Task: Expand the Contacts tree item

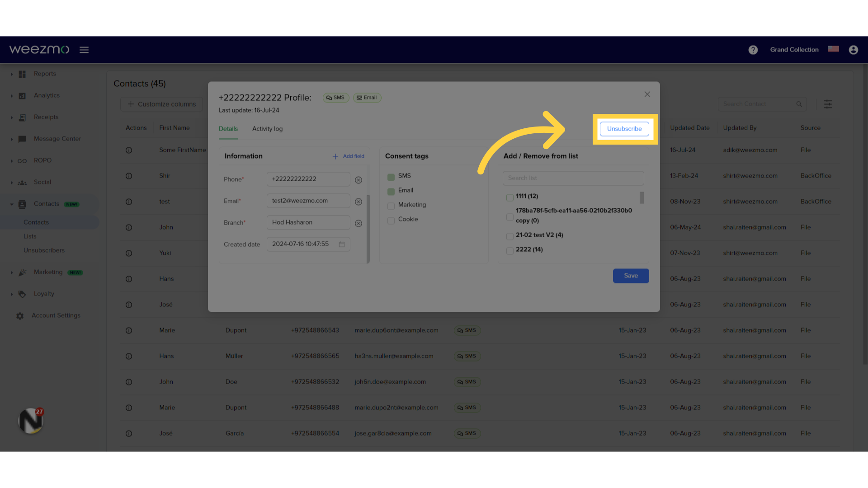Action: (x=11, y=204)
